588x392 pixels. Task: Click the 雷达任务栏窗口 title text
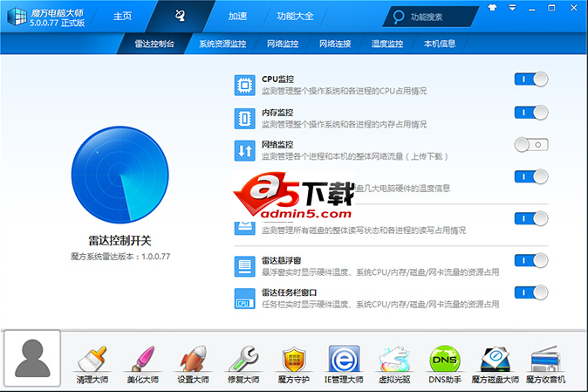tap(289, 292)
